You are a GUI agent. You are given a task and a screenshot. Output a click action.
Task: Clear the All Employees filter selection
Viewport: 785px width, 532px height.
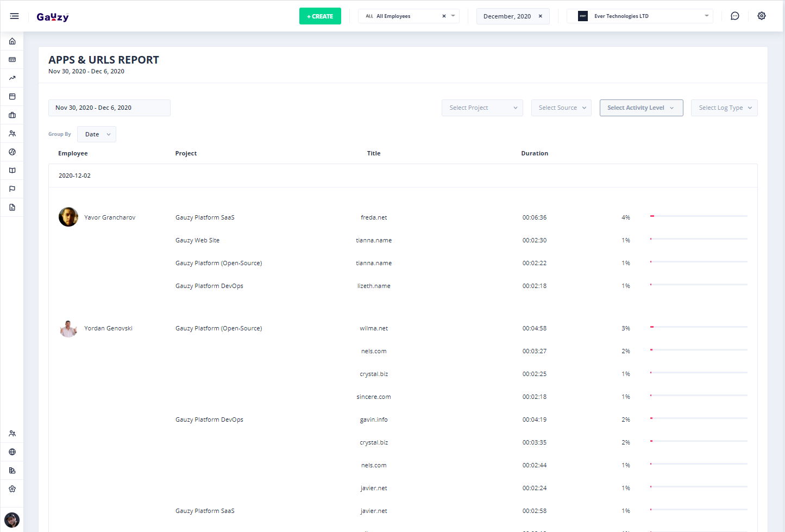(444, 16)
